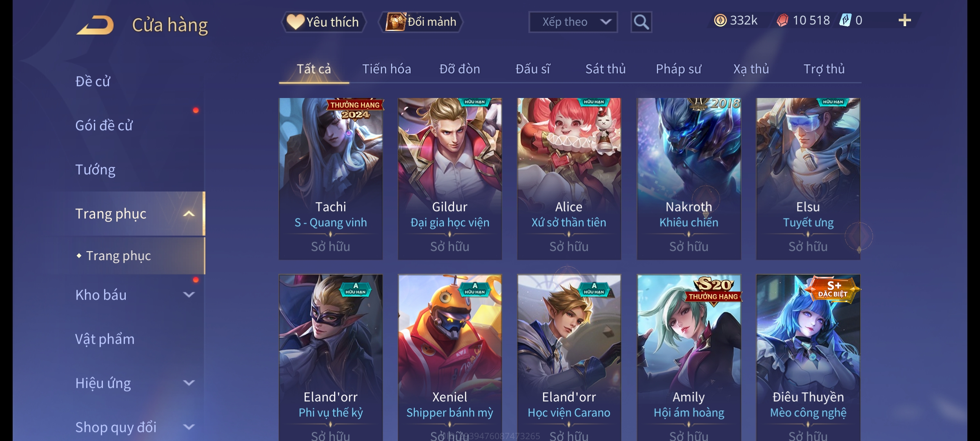The height and width of the screenshot is (441, 980).
Task: Click the heart Yêu thích button
Action: pos(323,22)
